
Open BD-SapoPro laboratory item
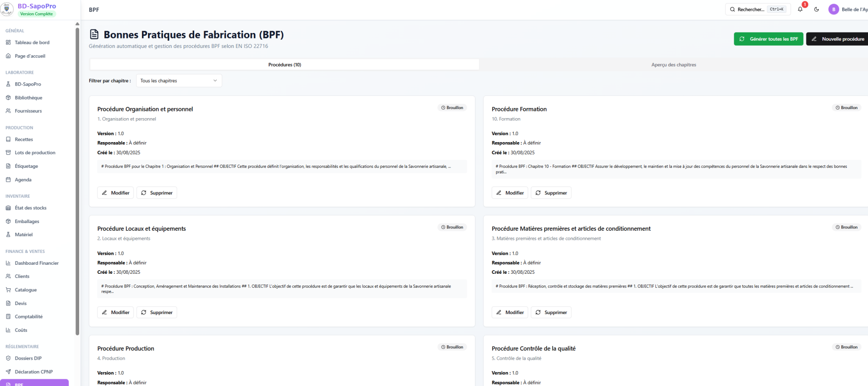tap(28, 84)
